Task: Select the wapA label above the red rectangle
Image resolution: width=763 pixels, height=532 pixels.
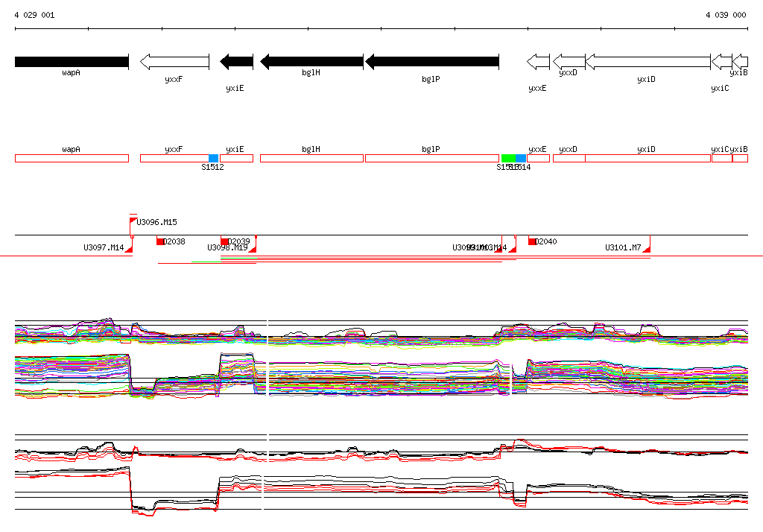Action: pos(71,150)
